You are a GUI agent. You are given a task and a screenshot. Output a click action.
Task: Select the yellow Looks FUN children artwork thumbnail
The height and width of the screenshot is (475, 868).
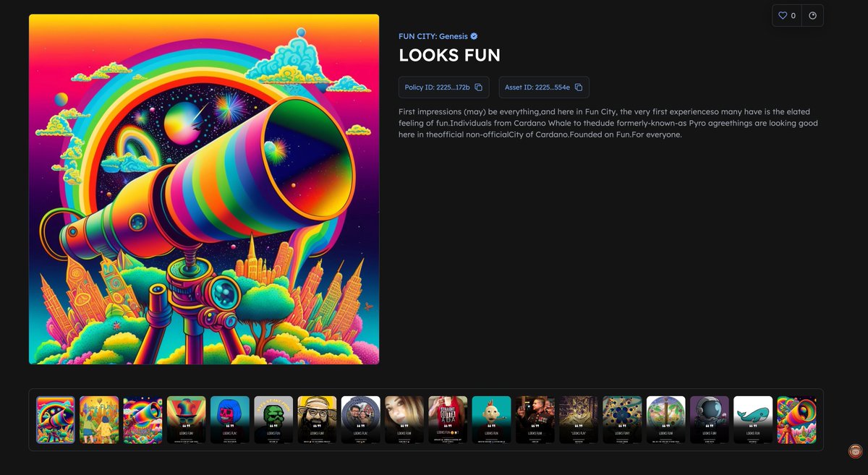[99, 419]
